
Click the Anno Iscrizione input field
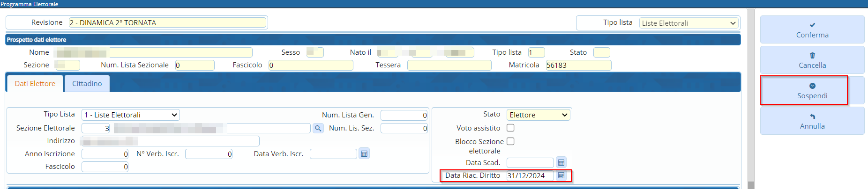pos(105,154)
